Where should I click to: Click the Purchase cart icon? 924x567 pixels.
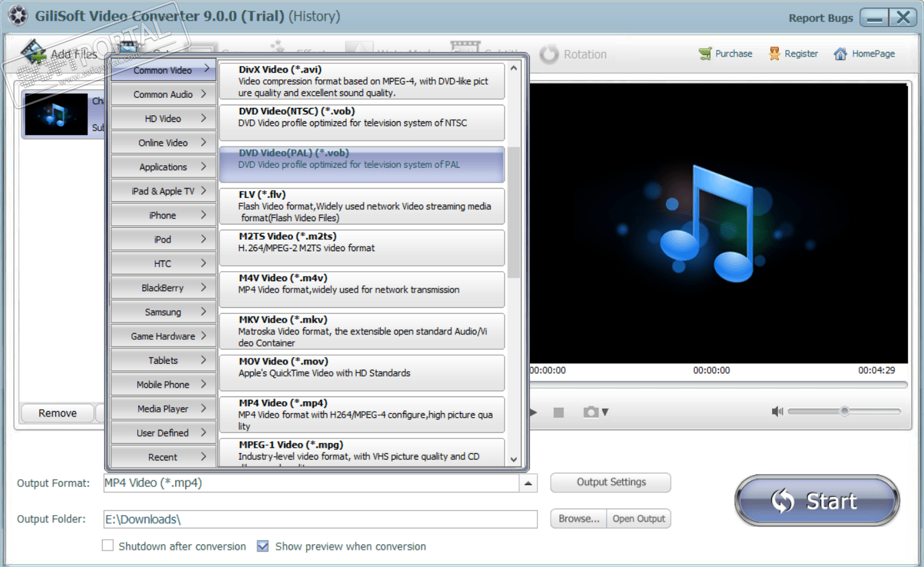(x=705, y=54)
